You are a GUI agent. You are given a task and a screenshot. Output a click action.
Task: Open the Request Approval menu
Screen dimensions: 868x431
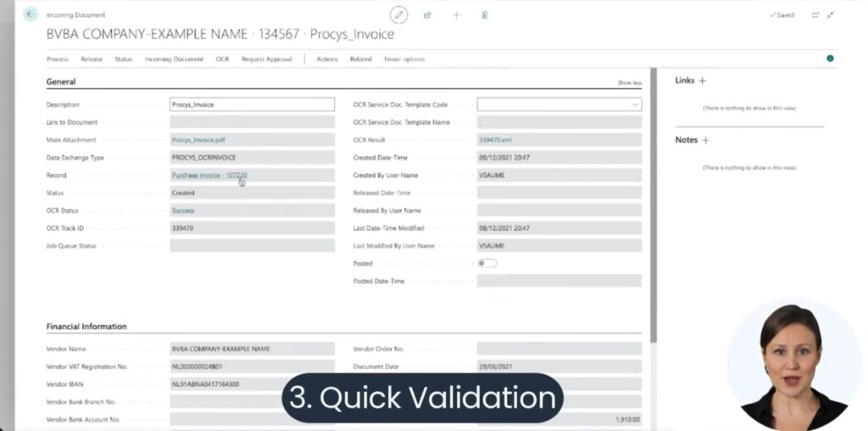[x=266, y=59]
